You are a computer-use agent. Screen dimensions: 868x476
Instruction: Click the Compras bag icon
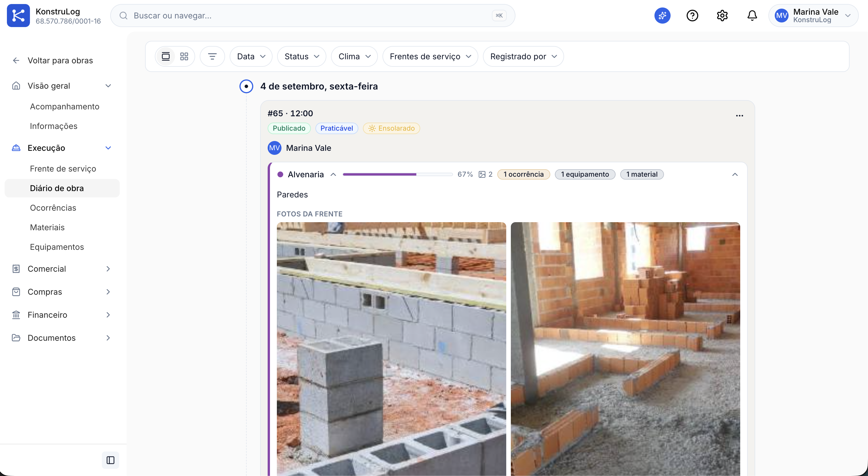coord(16,292)
